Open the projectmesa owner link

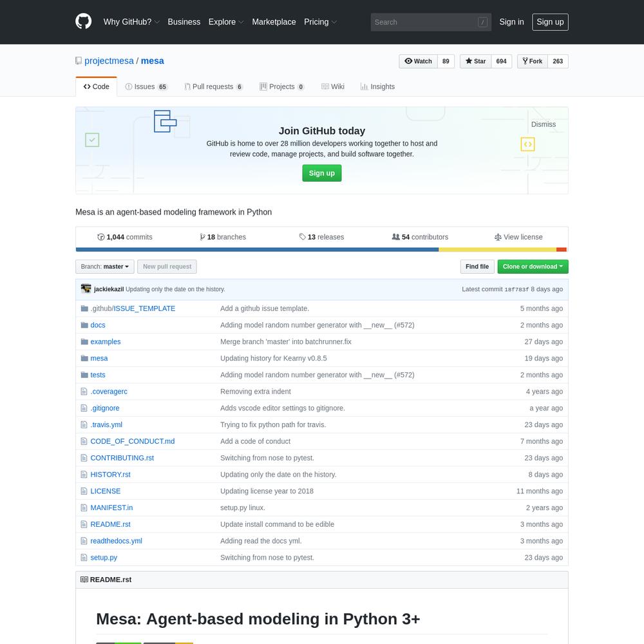109,61
